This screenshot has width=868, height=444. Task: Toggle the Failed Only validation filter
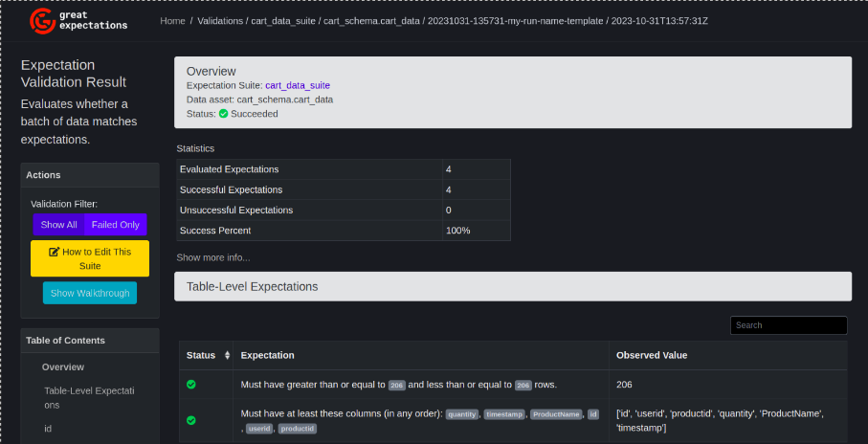coord(115,225)
